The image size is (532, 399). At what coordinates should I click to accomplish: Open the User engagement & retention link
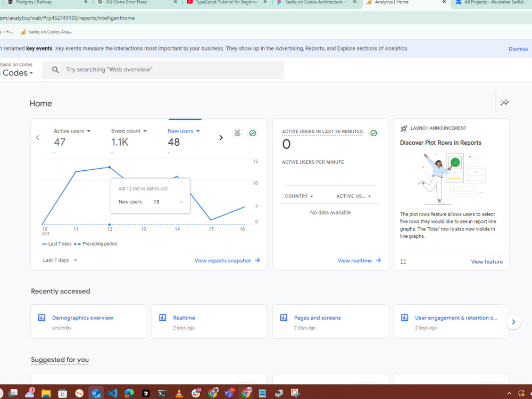pyautogui.click(x=456, y=318)
